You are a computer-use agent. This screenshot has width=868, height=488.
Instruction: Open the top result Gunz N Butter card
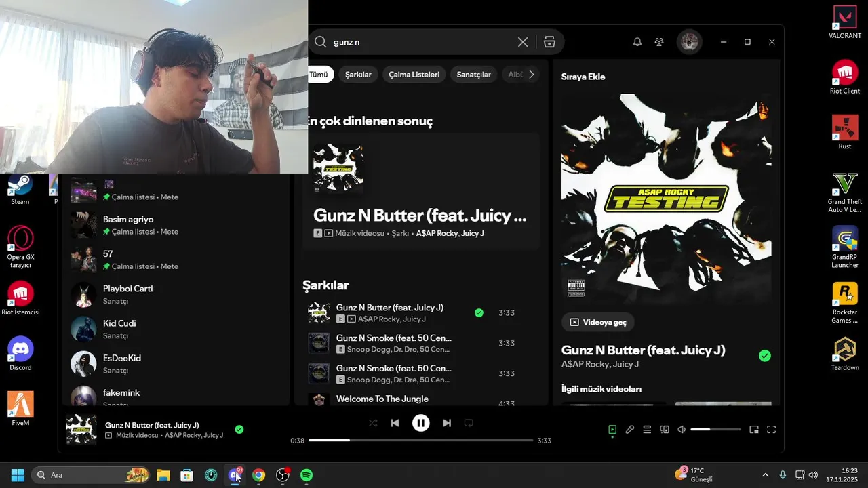[421, 192]
